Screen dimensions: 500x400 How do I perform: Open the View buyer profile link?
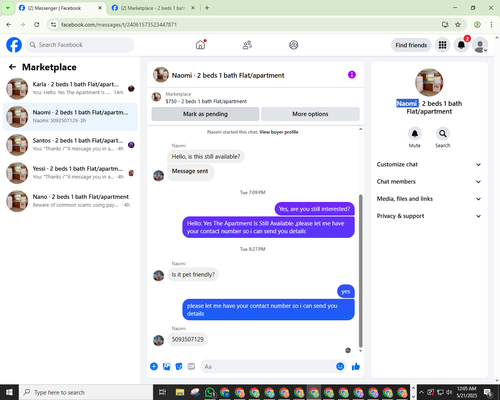click(x=279, y=132)
